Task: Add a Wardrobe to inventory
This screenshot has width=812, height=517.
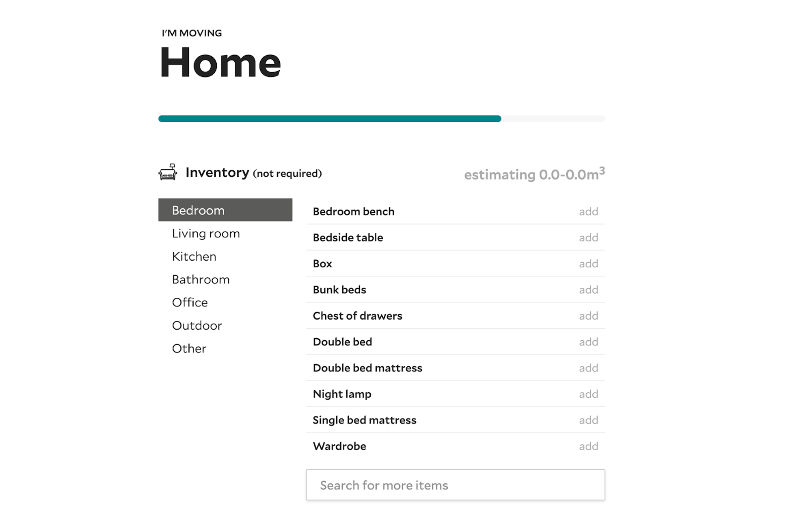Action: coord(588,446)
